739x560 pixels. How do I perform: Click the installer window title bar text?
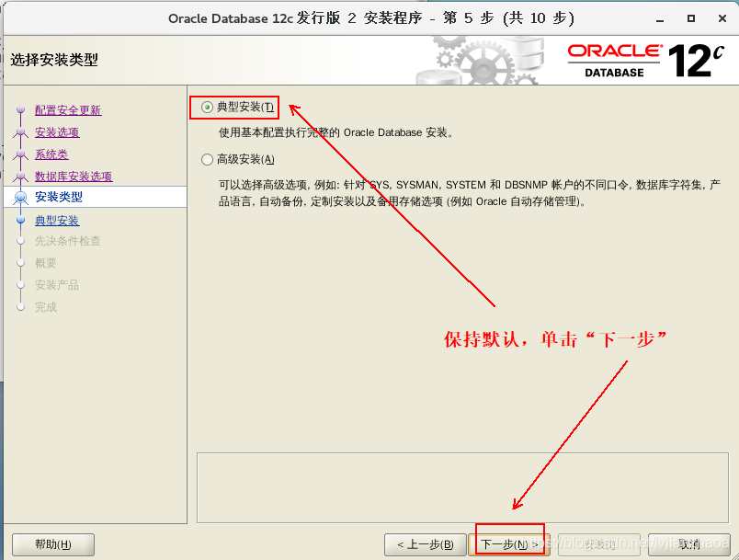371,18
